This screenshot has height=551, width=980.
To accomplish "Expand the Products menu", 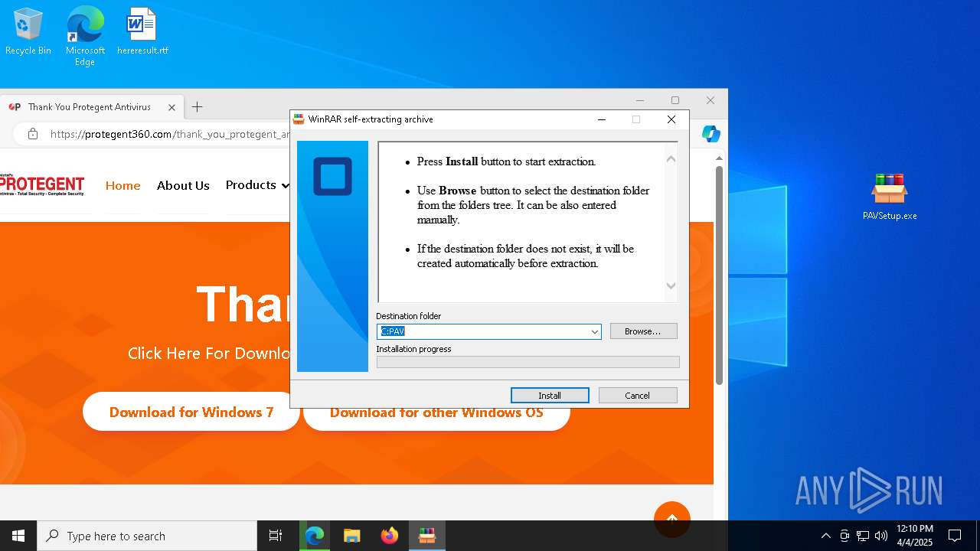I will tap(257, 185).
